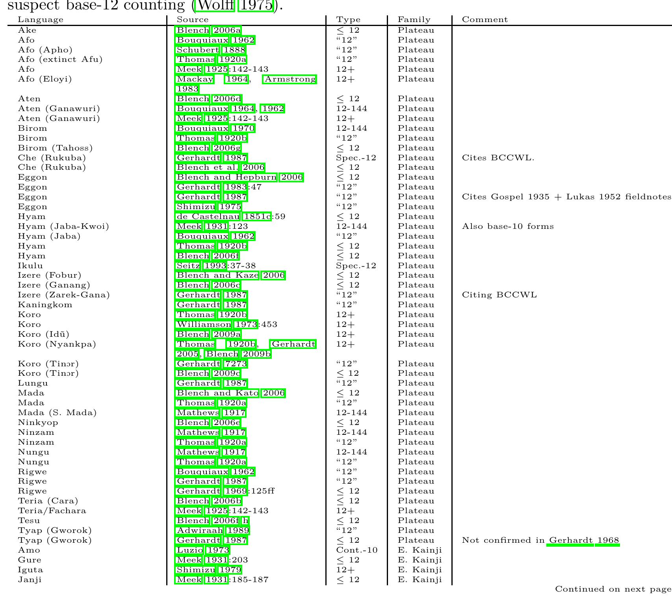Click Meek 1931 in Hyam (Jaba-Kwoi) row
672x616 pixels.
(x=202, y=226)
